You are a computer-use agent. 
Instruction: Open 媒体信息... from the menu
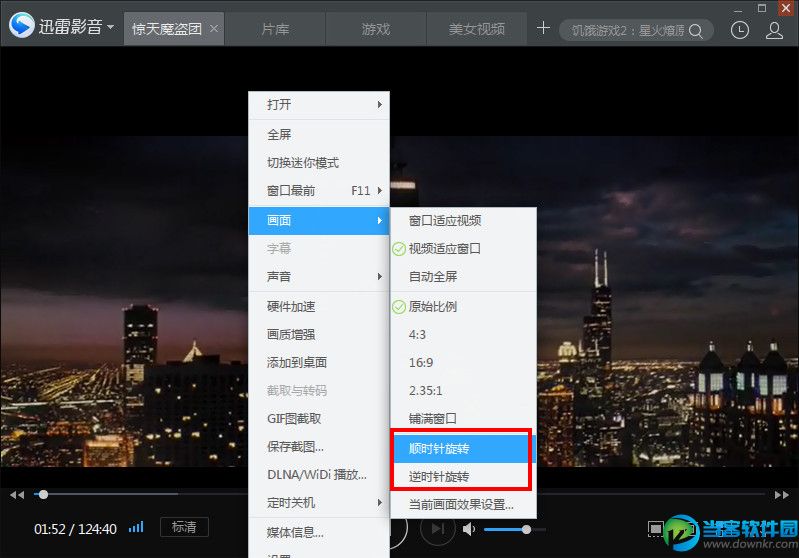(x=319, y=533)
